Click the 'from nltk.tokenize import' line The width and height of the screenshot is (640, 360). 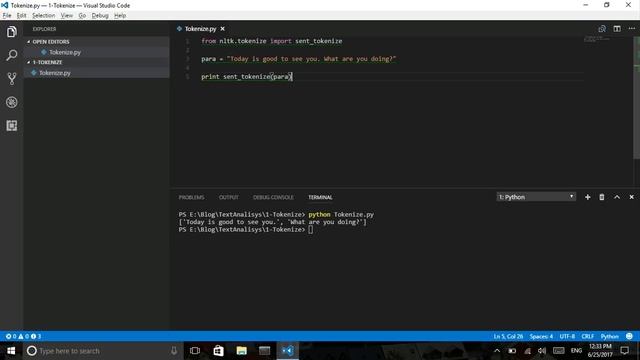pos(271,41)
